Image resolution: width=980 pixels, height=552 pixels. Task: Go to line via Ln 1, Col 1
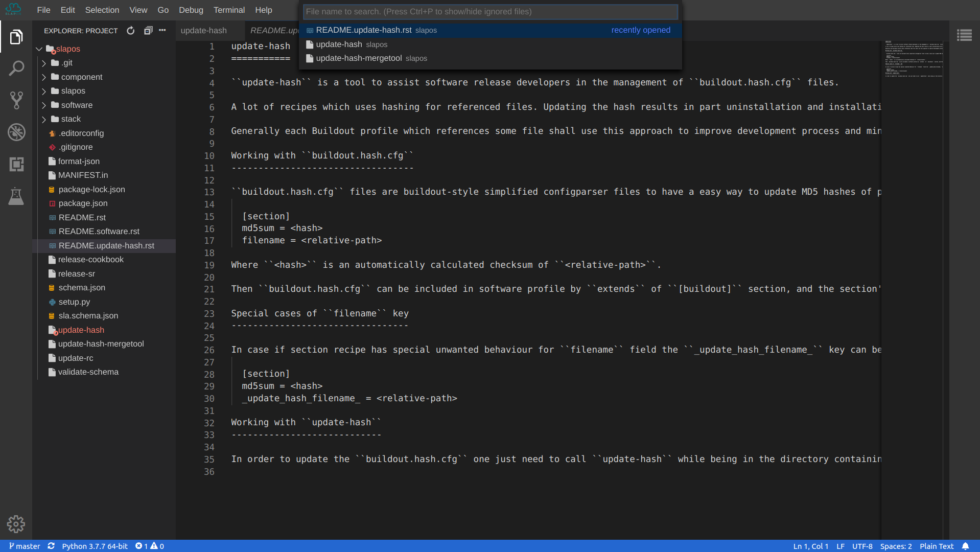pos(811,546)
